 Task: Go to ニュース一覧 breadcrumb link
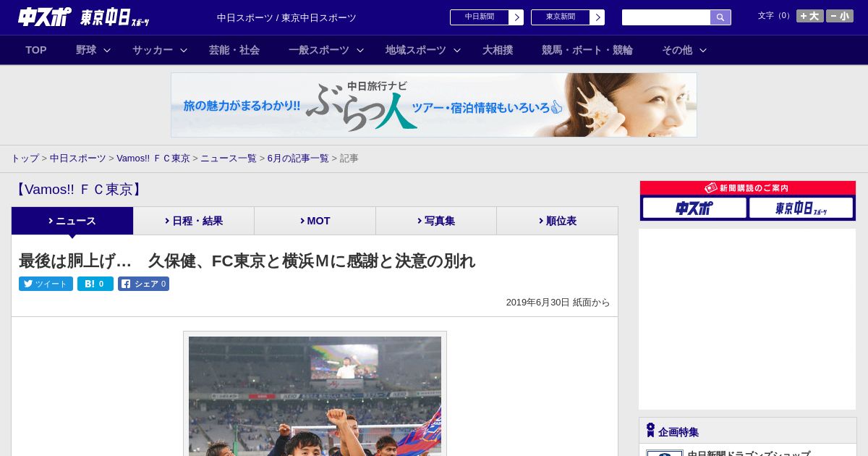click(229, 159)
